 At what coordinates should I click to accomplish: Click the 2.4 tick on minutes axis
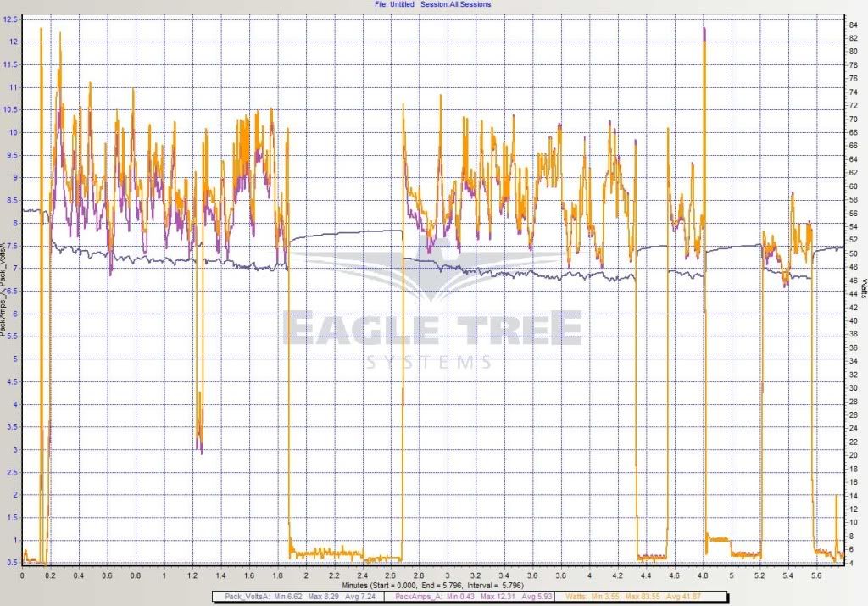pos(363,575)
